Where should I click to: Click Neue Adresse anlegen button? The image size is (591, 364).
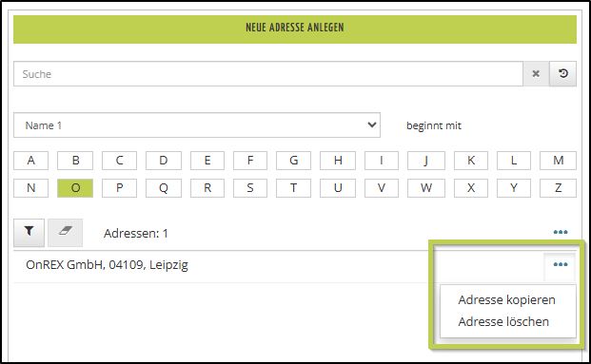point(295,29)
